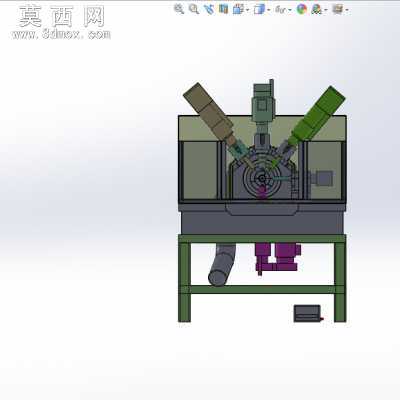Click the Apply Scene icon
Image resolution: width=400 pixels, height=400 pixels.
316,9
